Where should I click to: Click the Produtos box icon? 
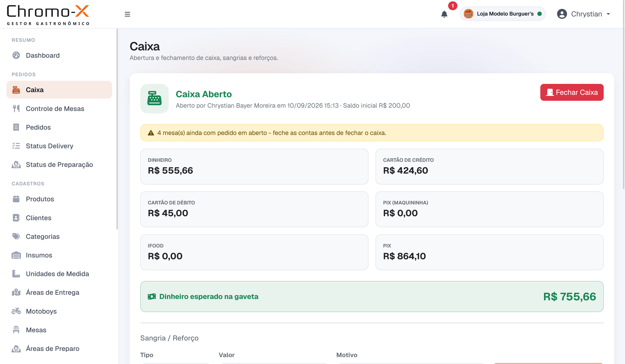16,199
